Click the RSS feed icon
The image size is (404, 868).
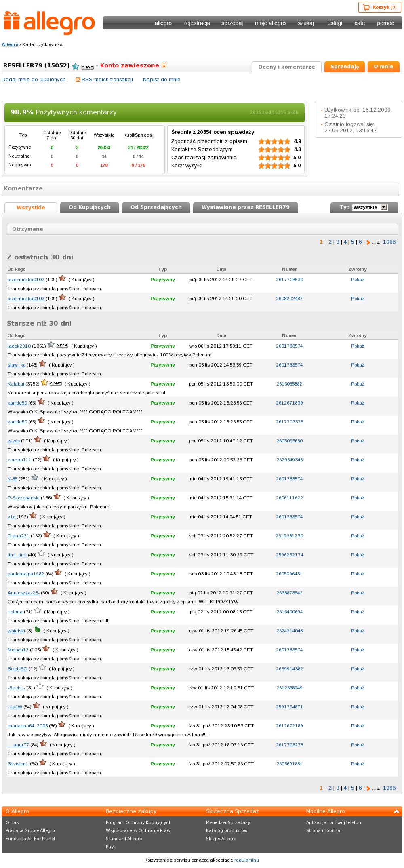pos(78,80)
